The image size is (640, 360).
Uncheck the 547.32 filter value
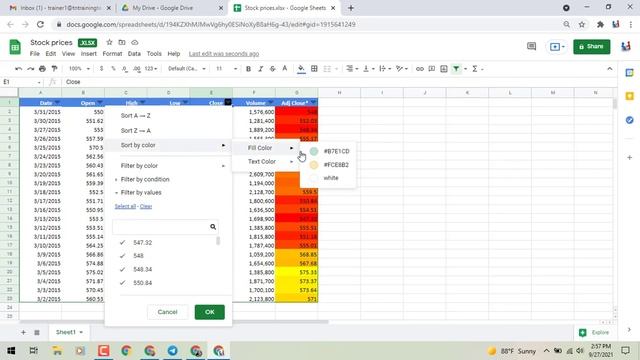(122, 242)
